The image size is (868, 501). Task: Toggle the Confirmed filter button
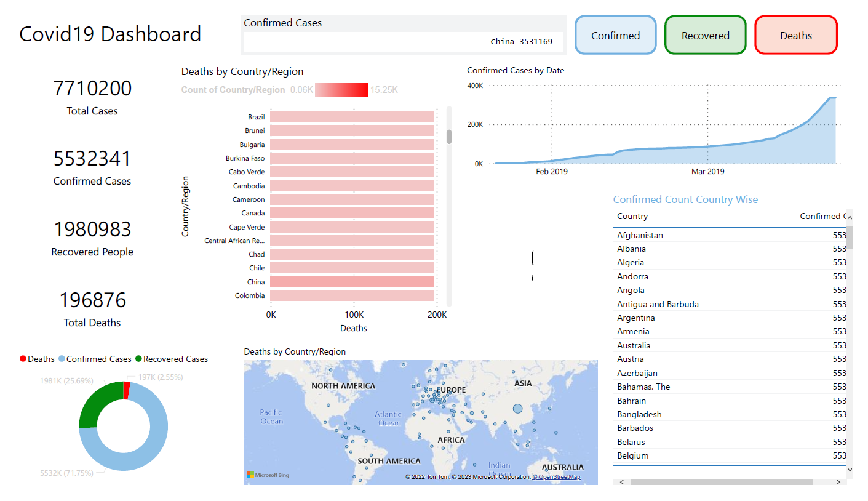pos(615,35)
